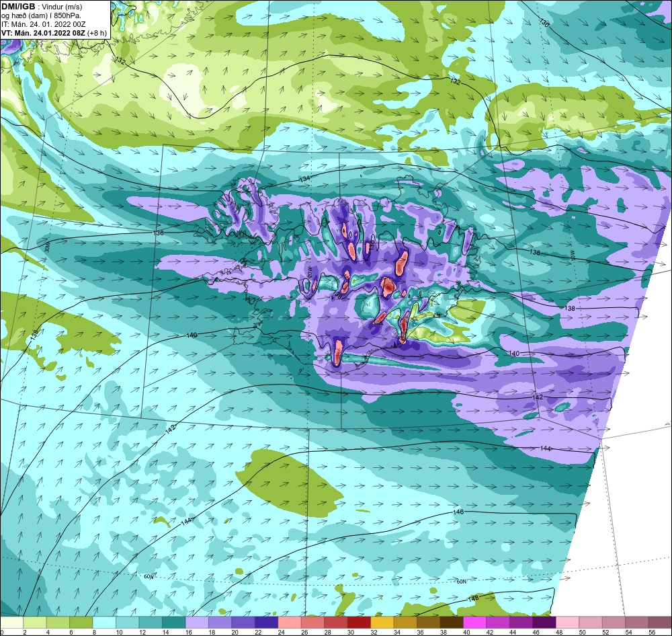Viewport: 672px width, 636px height.
Task: Click the '130' height contour label
Action: pos(544,23)
